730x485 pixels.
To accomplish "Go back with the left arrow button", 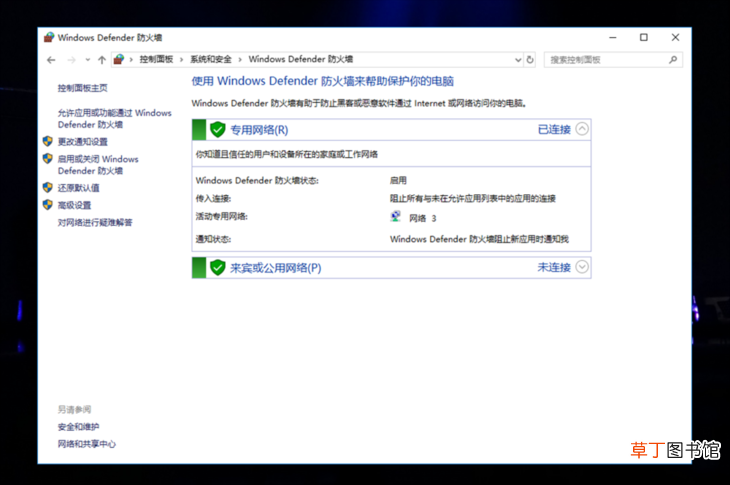I will point(51,60).
